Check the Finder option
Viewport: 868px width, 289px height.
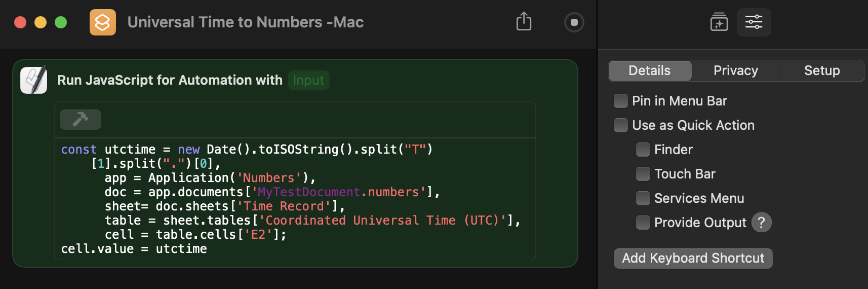[643, 150]
